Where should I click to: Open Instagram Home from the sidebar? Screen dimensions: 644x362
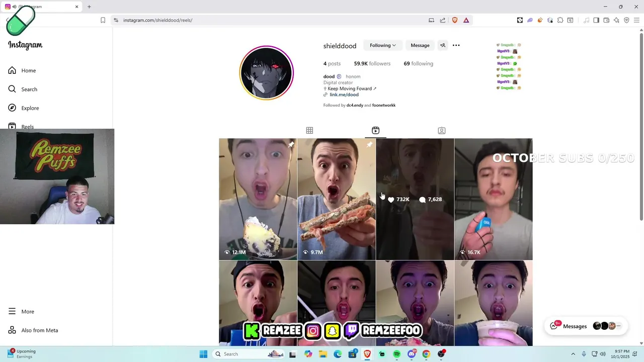pos(22,70)
